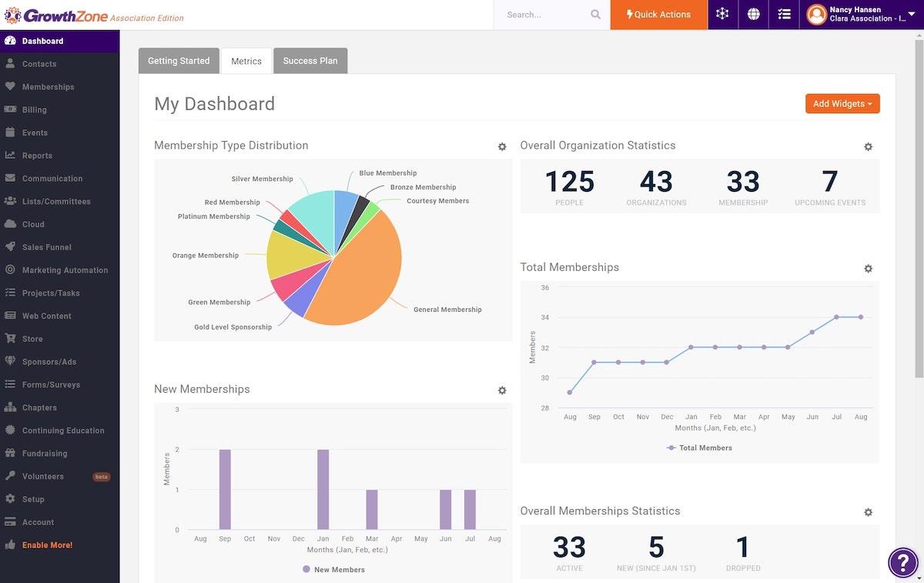Expand the Add Widgets dropdown

coord(842,104)
